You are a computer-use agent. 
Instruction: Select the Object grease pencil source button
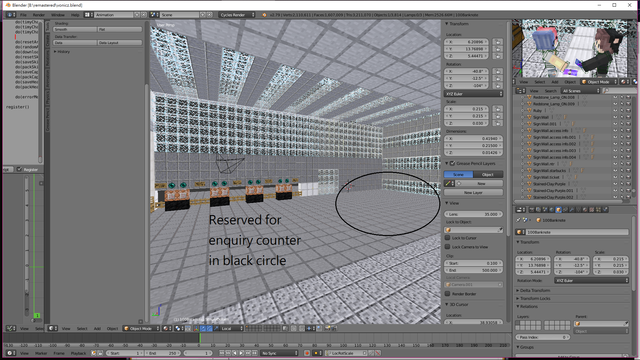(488, 174)
